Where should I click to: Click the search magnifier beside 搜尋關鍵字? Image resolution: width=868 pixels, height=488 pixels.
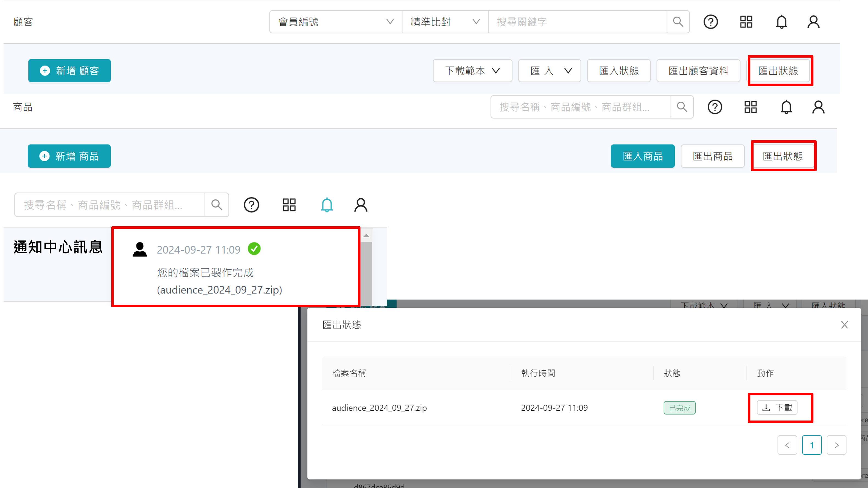pyautogui.click(x=678, y=22)
